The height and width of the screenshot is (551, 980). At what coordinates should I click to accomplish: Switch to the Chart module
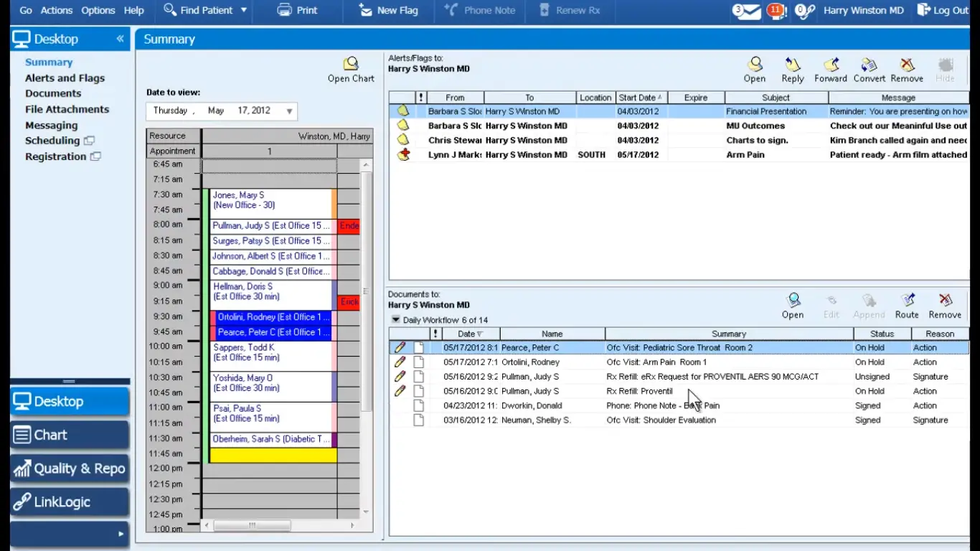coord(70,435)
